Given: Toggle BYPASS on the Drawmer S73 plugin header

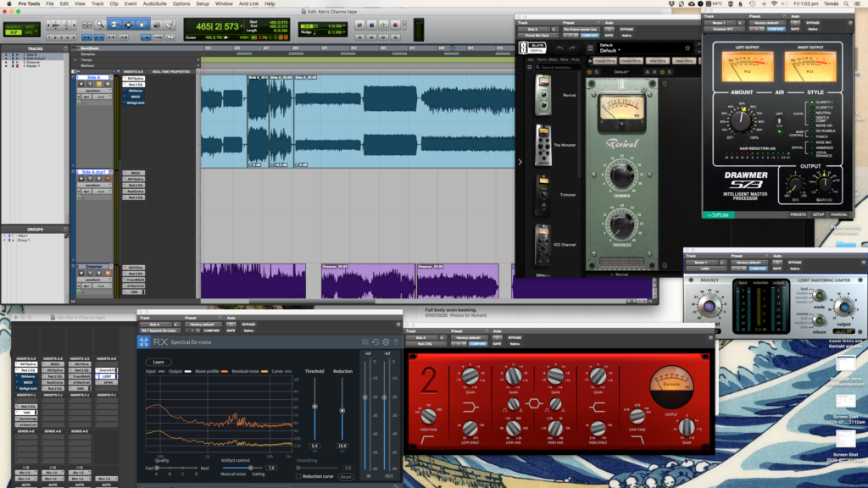Looking at the screenshot, I should click(813, 23).
